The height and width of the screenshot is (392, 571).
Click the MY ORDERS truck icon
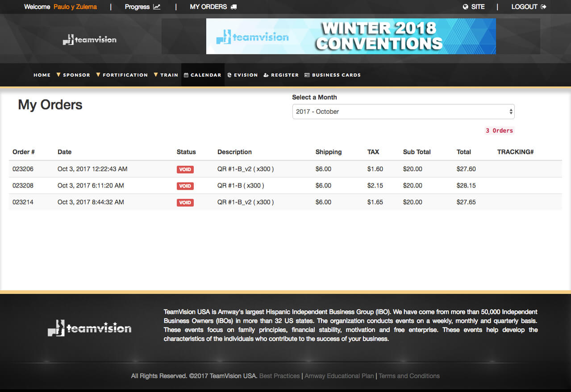234,7
